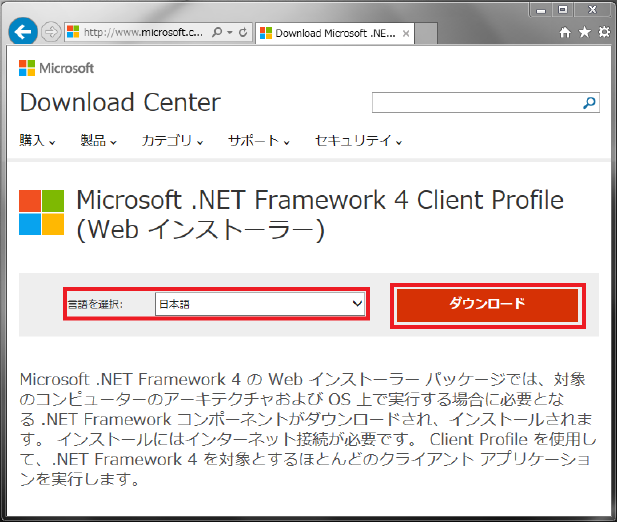Minimize the browser window
Screen dimensions: 617x522
541,10
